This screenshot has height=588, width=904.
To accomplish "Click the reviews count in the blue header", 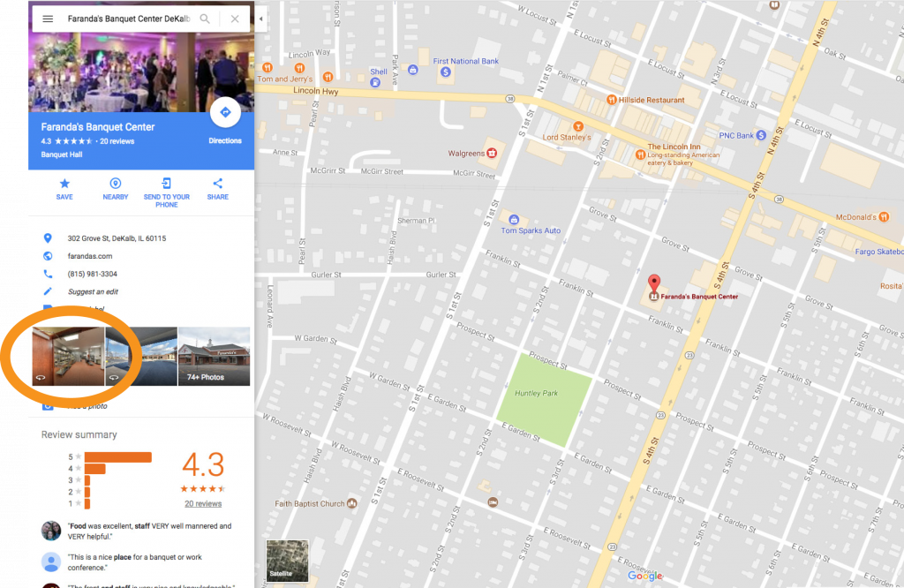I will pos(117,141).
